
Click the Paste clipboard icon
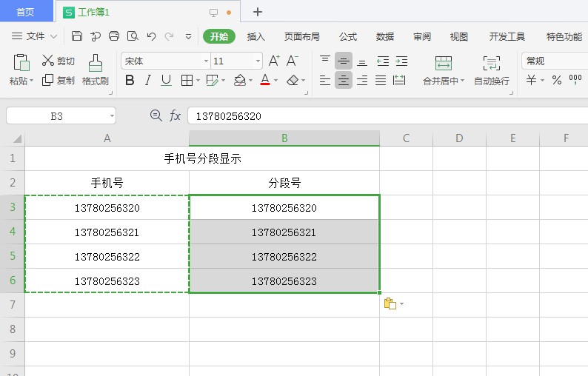21,62
